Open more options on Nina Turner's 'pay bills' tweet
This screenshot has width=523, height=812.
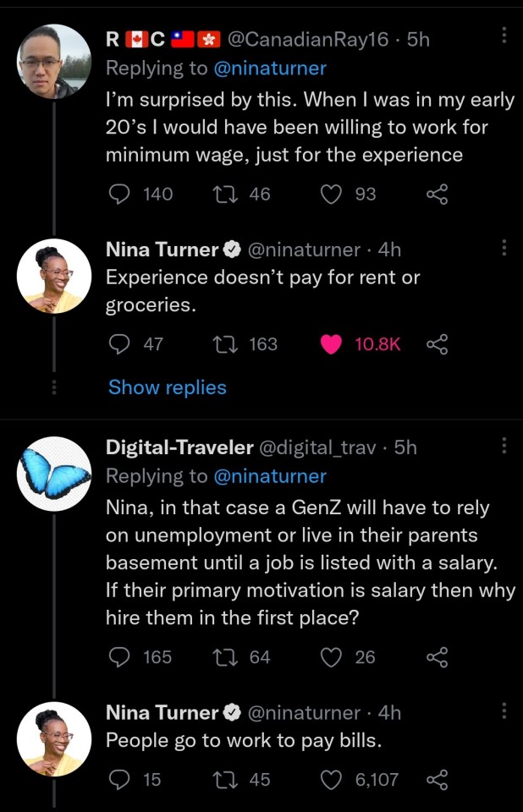(x=504, y=710)
